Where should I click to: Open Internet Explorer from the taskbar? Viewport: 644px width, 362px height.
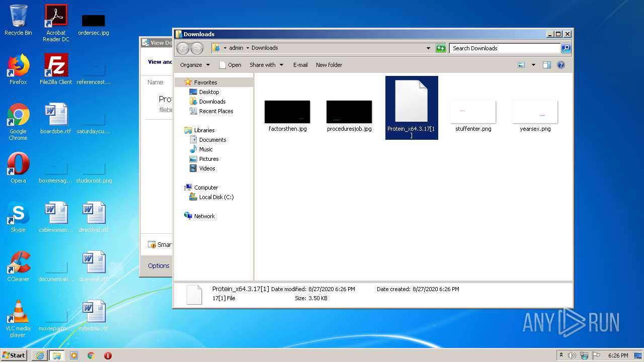coord(40,355)
